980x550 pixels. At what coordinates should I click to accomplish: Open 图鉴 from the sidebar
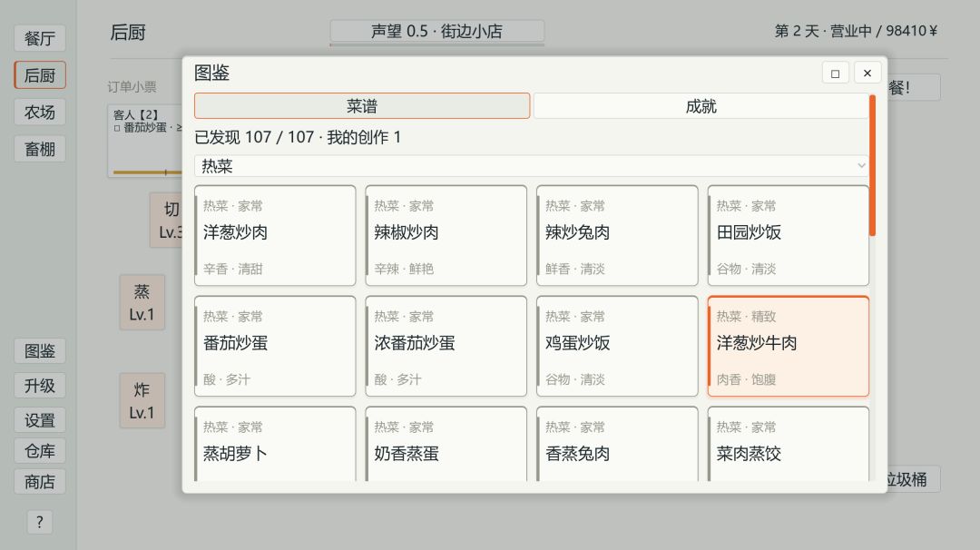(40, 350)
